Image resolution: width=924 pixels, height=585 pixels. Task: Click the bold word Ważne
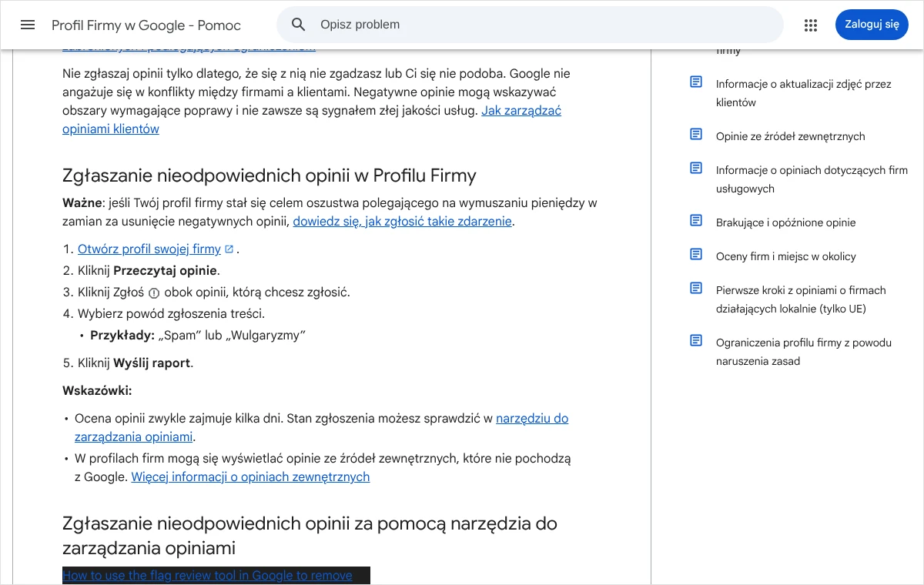coord(82,203)
